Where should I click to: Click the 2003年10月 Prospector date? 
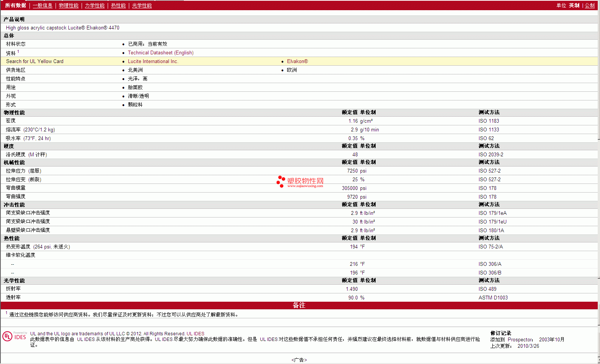(552, 340)
